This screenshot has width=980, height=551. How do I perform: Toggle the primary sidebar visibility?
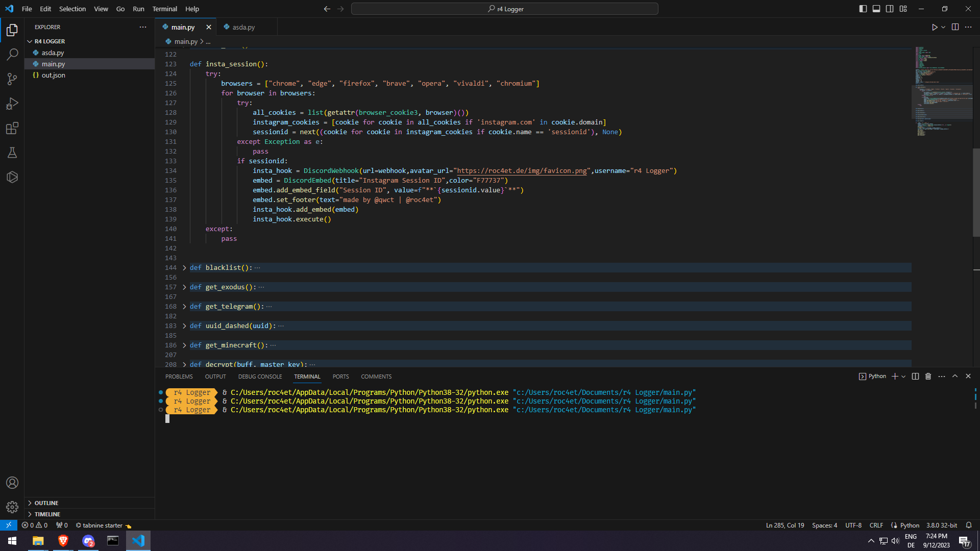click(x=863, y=9)
